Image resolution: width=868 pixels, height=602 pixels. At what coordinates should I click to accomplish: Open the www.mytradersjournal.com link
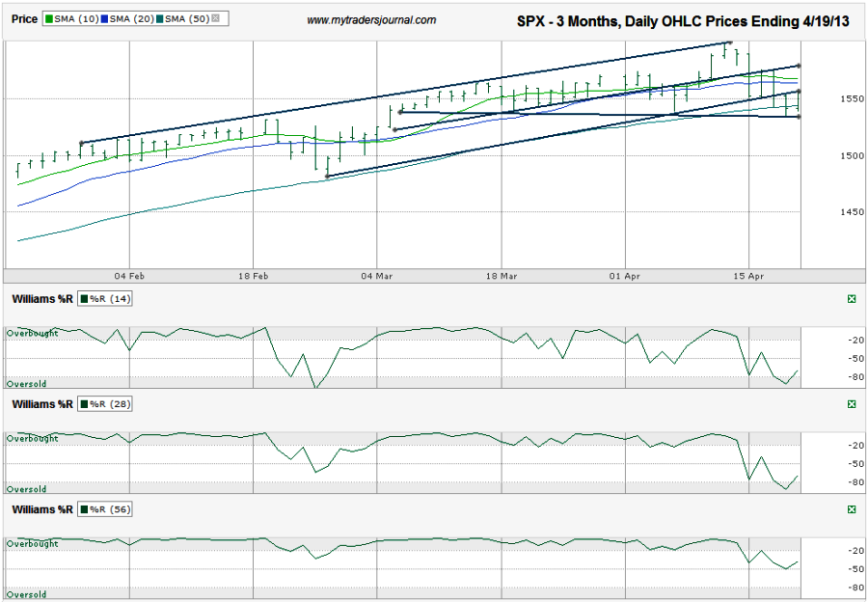[x=371, y=20]
